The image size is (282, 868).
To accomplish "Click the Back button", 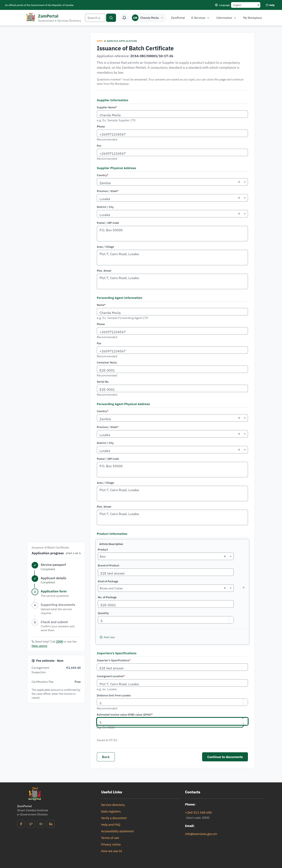I will 105,757.
